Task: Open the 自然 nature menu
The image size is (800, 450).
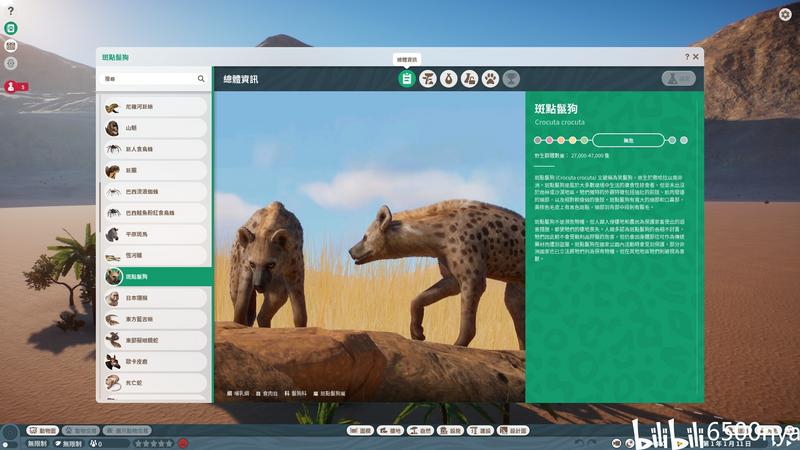Action: (x=420, y=431)
